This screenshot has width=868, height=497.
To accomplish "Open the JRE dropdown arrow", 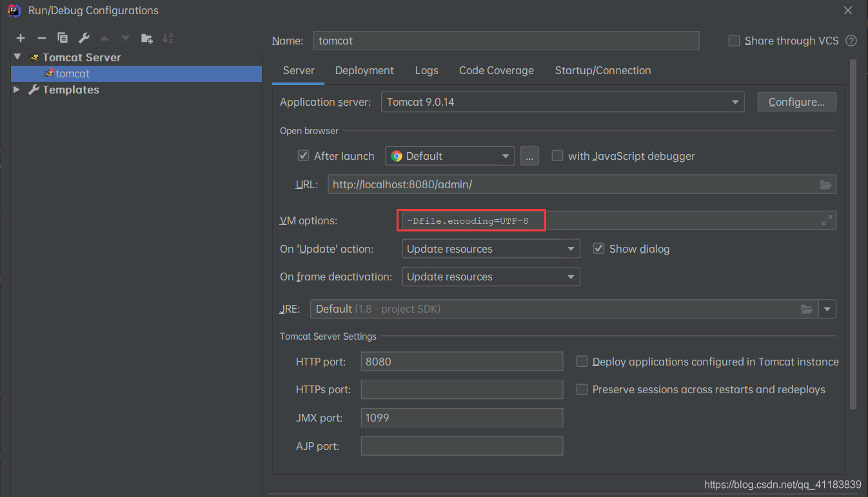I will (x=827, y=309).
